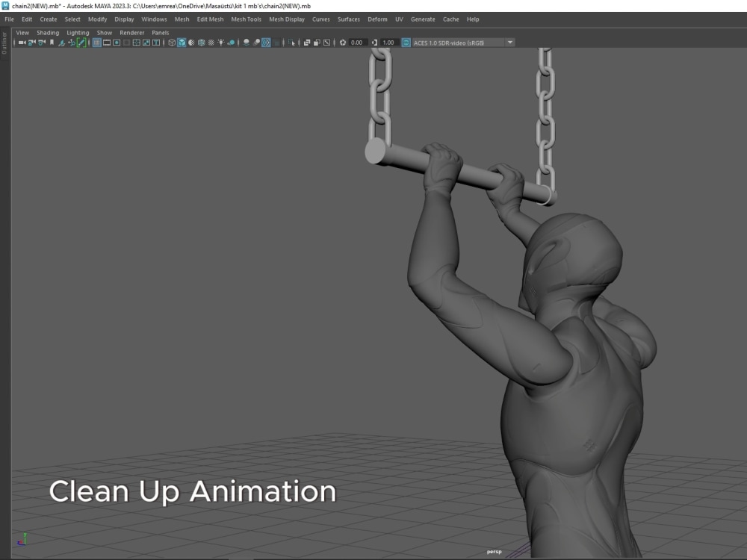Image resolution: width=747 pixels, height=560 pixels.
Task: Switch viewport to Wireframe shading
Action: point(172,43)
